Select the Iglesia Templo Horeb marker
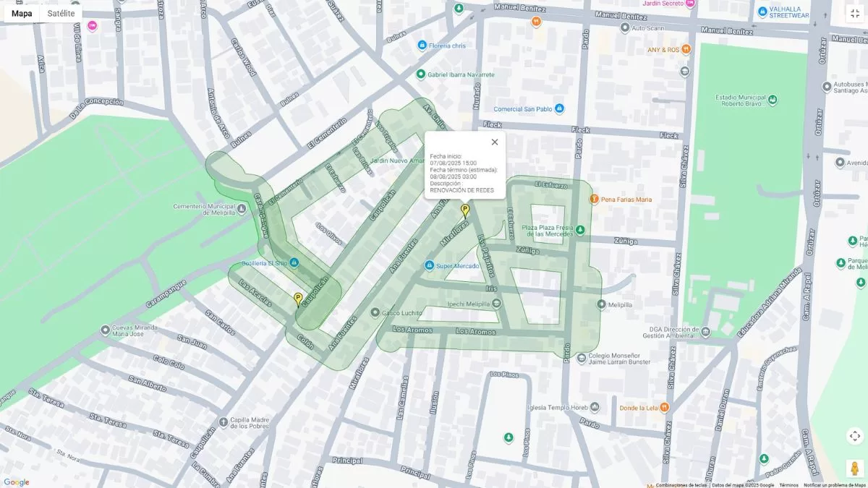The image size is (868, 488). coord(595,406)
